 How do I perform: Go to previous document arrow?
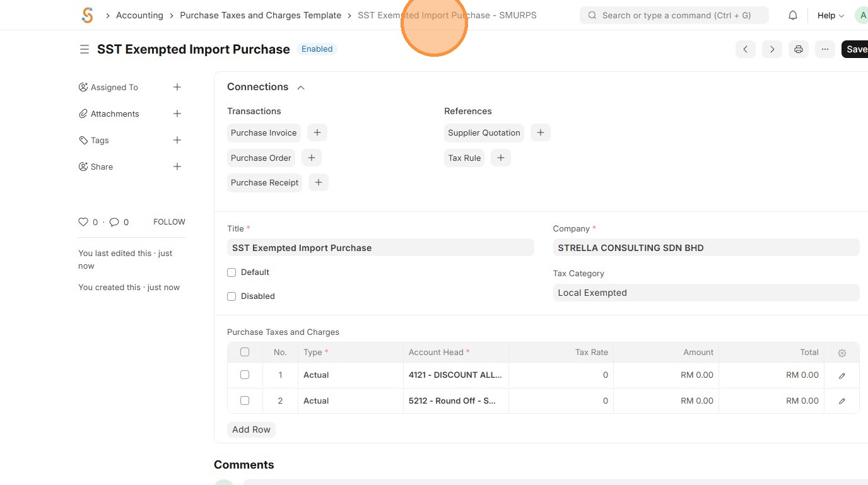(x=746, y=49)
